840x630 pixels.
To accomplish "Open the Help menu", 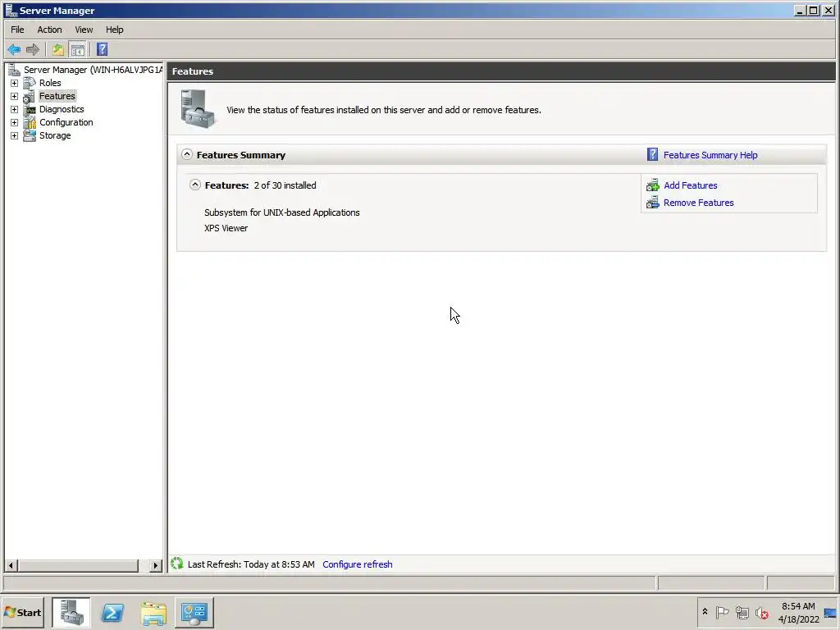I will point(114,30).
